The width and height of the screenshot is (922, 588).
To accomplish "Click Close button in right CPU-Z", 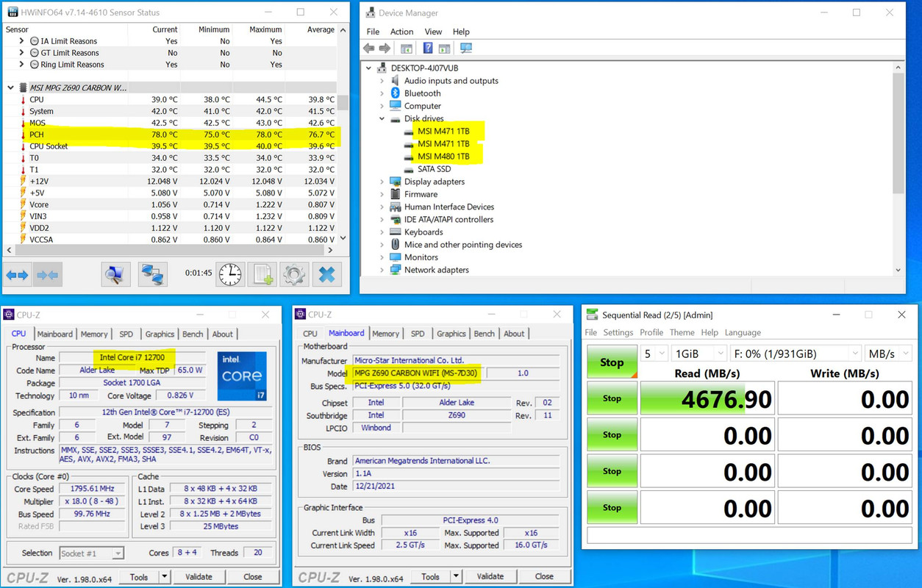I will [544, 577].
